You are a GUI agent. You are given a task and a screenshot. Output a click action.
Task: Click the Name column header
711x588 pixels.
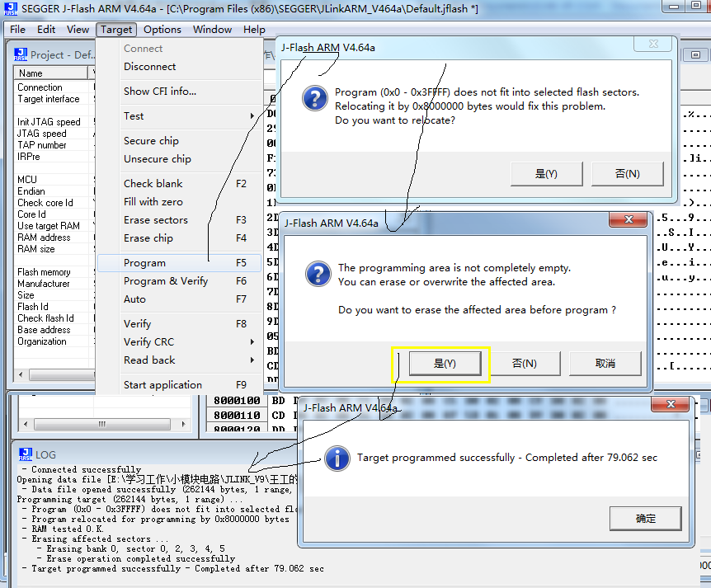pos(51,73)
